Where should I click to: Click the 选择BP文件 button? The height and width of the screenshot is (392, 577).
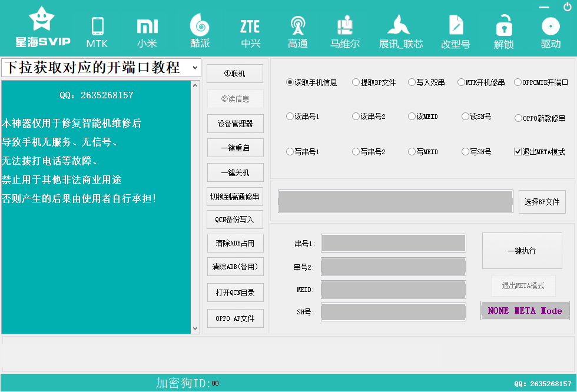coord(542,202)
